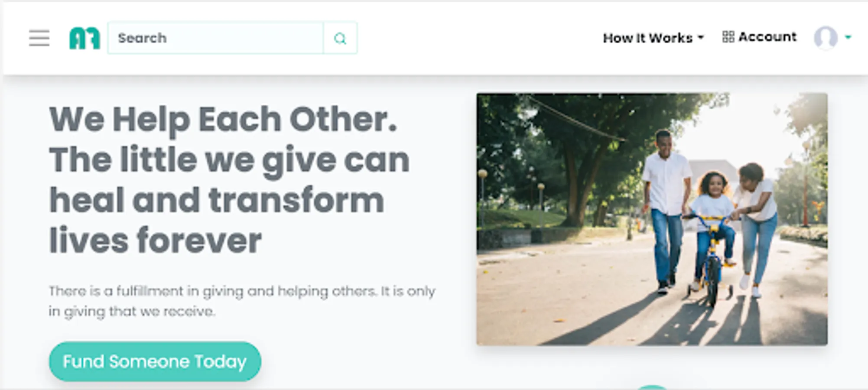Open the hamburger navigation menu
Image resolution: width=868 pixels, height=390 pixels.
(x=39, y=38)
